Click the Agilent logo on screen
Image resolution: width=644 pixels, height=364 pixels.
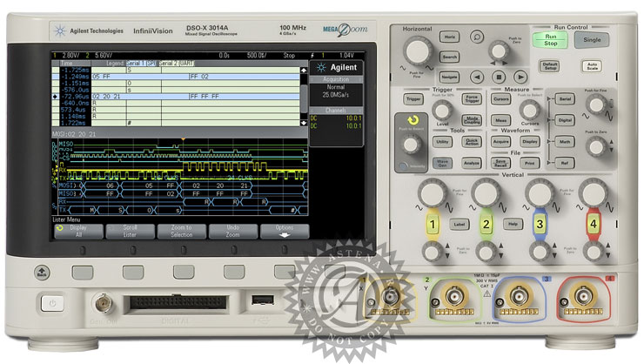pos(337,67)
